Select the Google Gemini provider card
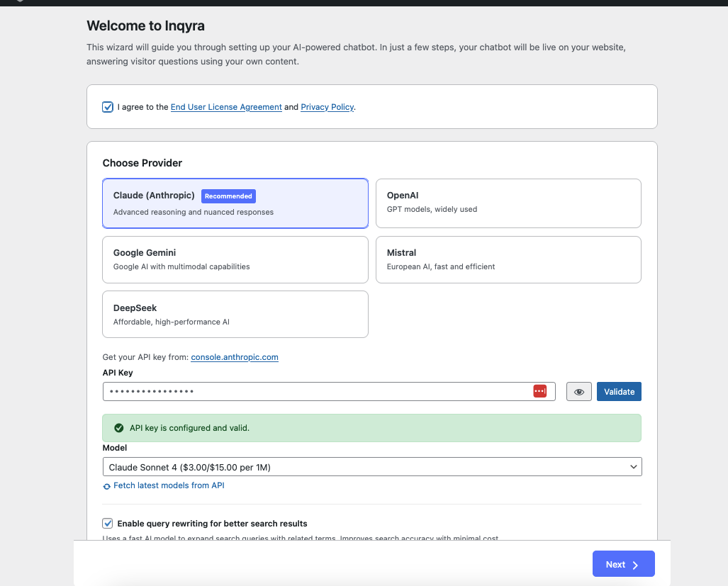 [235, 259]
